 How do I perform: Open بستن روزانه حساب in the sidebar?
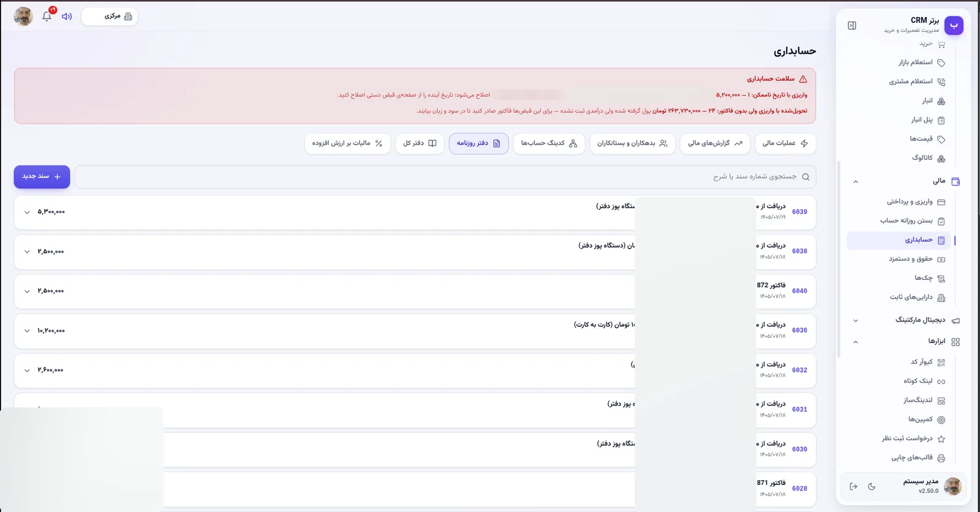point(913,221)
